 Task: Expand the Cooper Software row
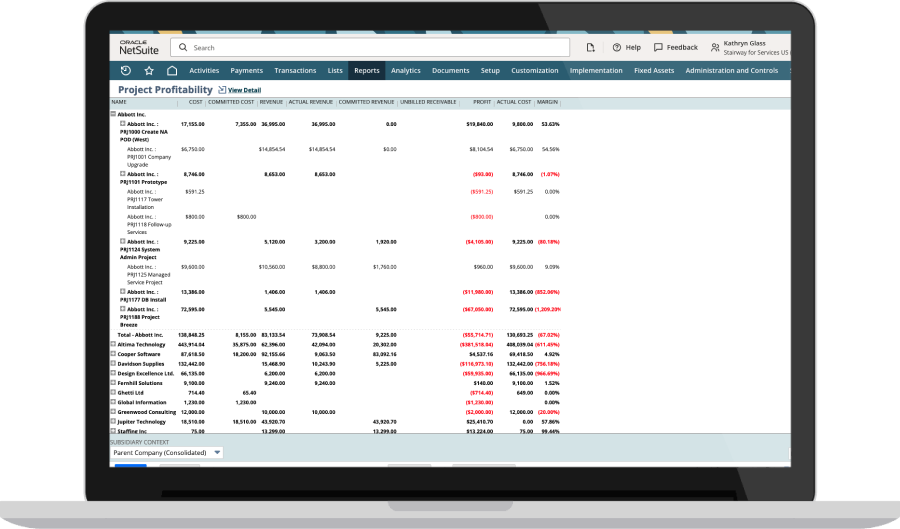pyautogui.click(x=113, y=353)
